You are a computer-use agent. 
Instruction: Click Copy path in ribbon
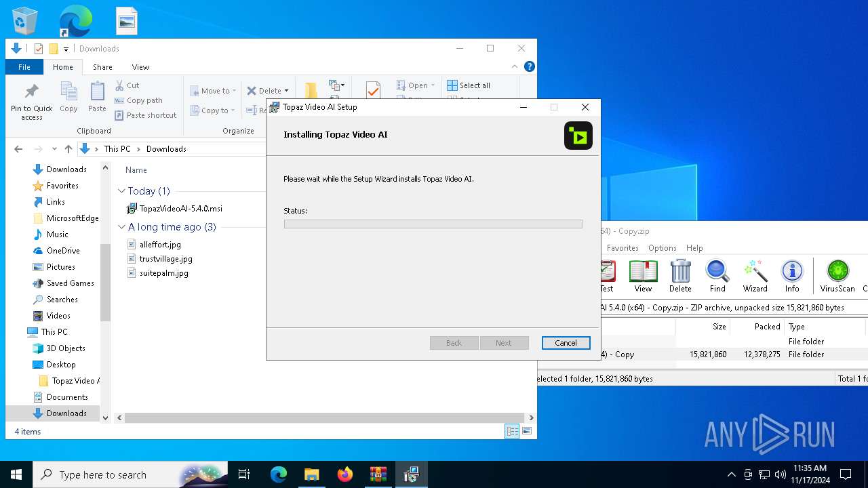point(138,100)
